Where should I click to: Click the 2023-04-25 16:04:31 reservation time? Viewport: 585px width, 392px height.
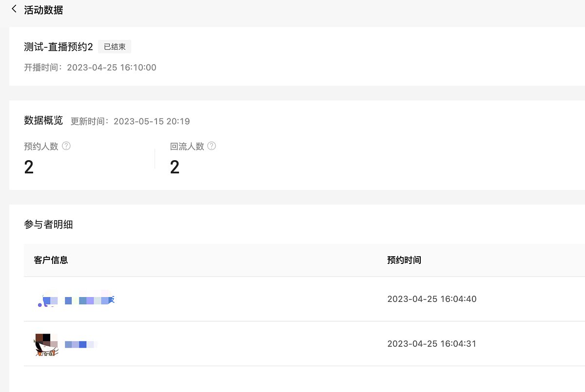pos(432,344)
